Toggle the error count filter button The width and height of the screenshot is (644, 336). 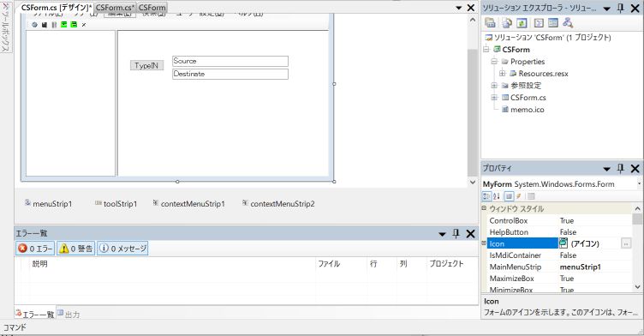pos(35,249)
